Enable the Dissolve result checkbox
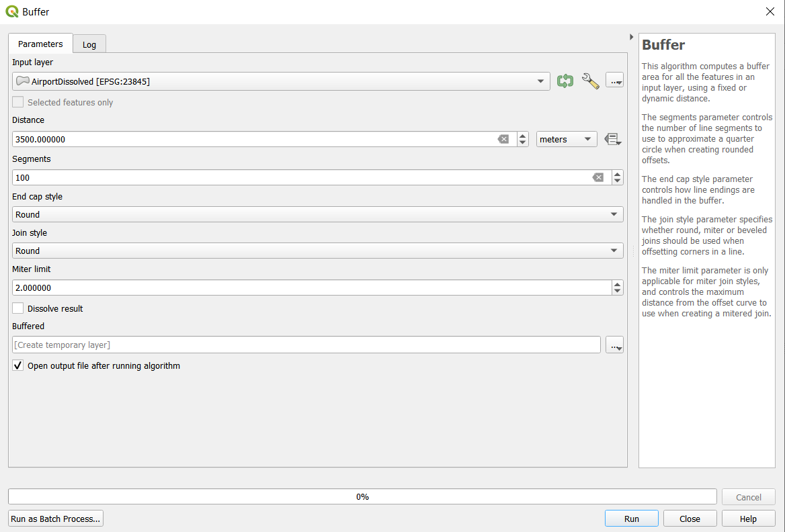Screen dimensions: 785x532 coord(18,308)
